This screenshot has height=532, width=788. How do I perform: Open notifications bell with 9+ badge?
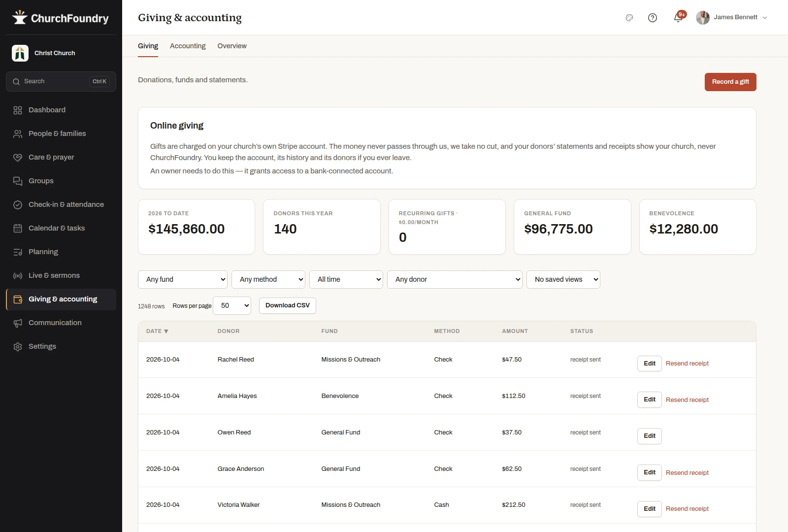coord(678,18)
